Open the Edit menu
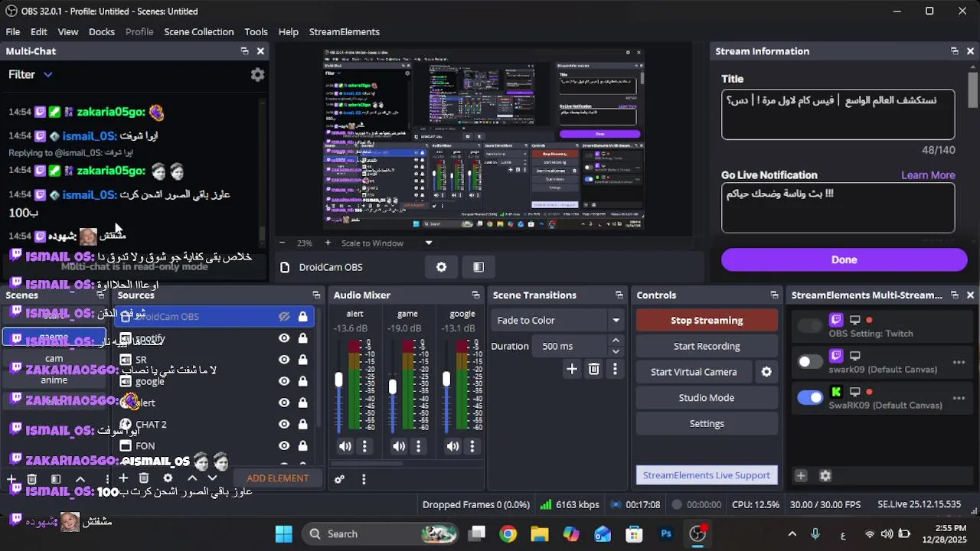This screenshot has width=980, height=551. click(x=39, y=31)
